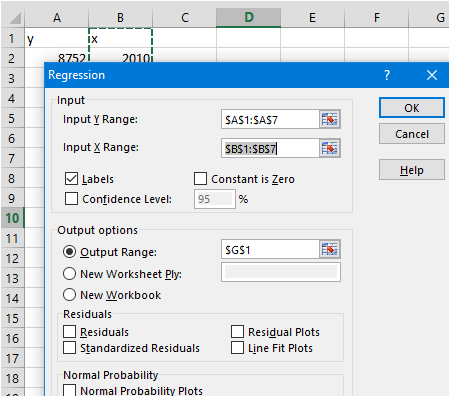The height and width of the screenshot is (397, 450).
Task: Enable Normal Probability Plots checkbox
Action: [69, 390]
